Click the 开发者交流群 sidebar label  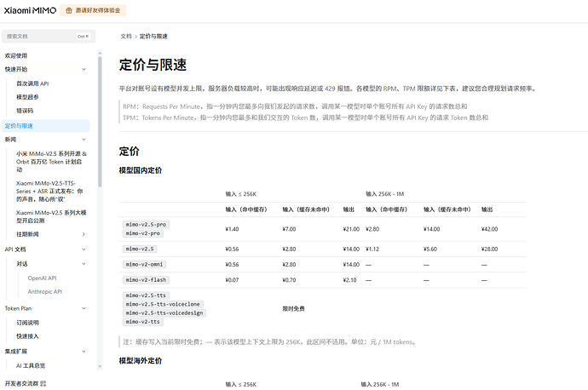[21, 383]
